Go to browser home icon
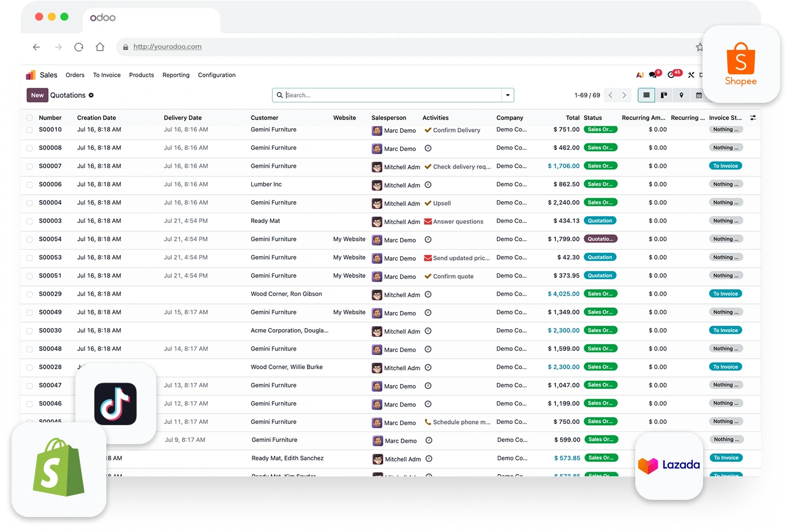Image resolution: width=787 pixels, height=532 pixels. [100, 47]
